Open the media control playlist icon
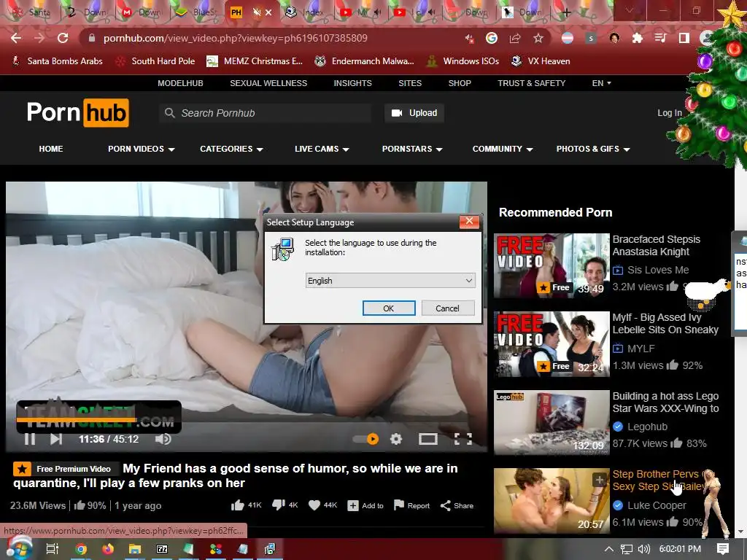Viewport: 747px width, 560px height. 660,38
